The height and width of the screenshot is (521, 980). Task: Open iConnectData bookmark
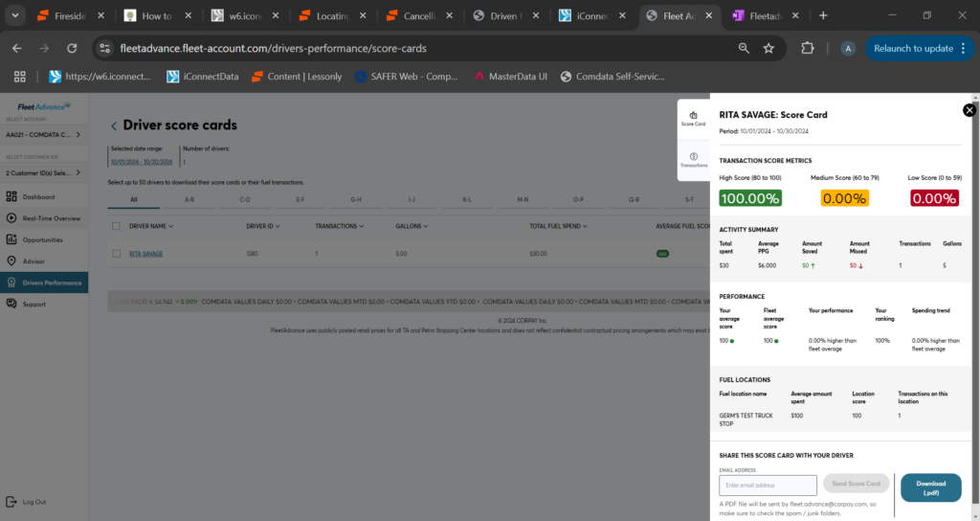pos(203,77)
